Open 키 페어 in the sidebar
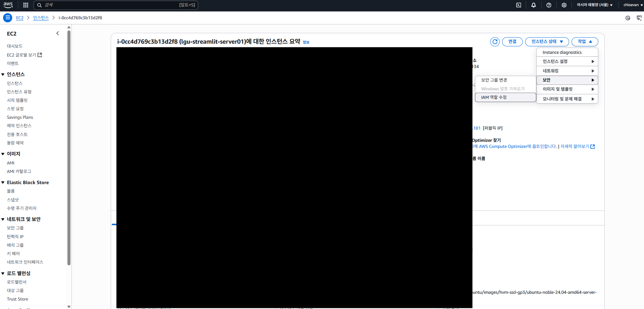Viewport: 644px width, 309px height. click(x=13, y=253)
